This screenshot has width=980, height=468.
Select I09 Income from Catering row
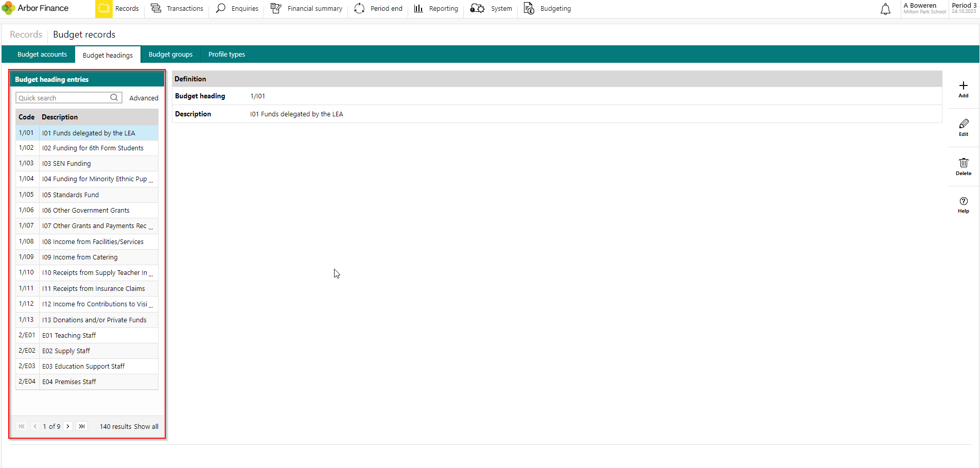click(x=87, y=257)
